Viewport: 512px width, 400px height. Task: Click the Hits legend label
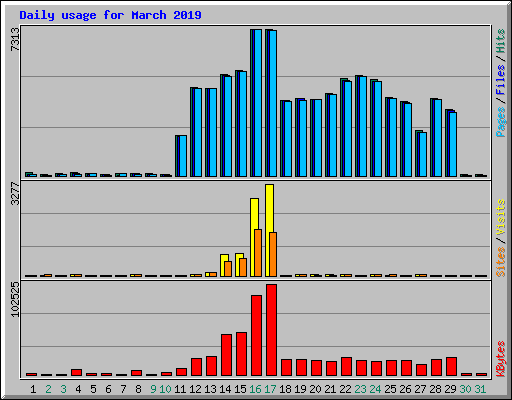point(501,41)
